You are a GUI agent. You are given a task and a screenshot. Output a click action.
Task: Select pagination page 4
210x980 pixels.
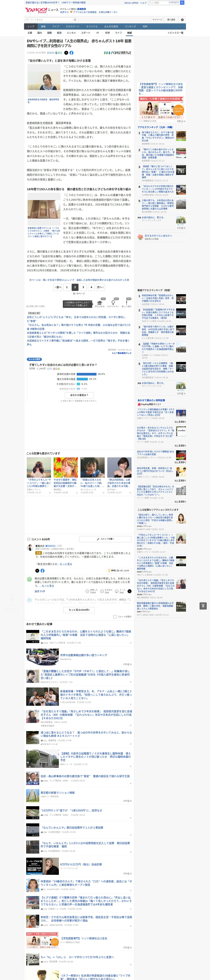(91, 287)
